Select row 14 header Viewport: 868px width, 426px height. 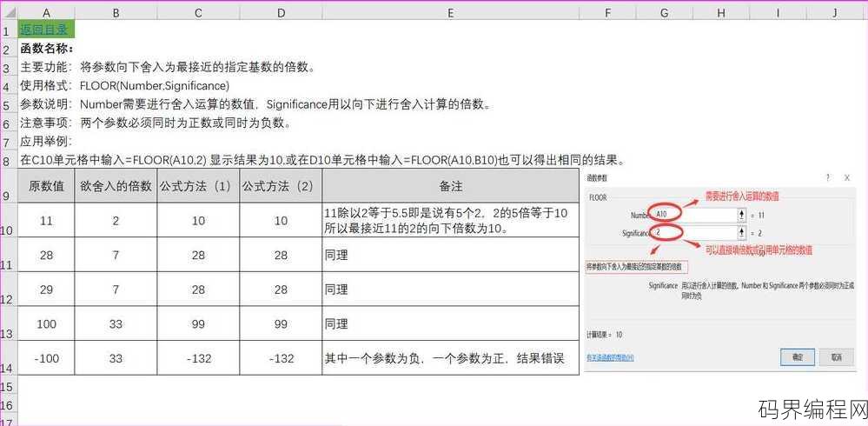pyautogui.click(x=9, y=358)
